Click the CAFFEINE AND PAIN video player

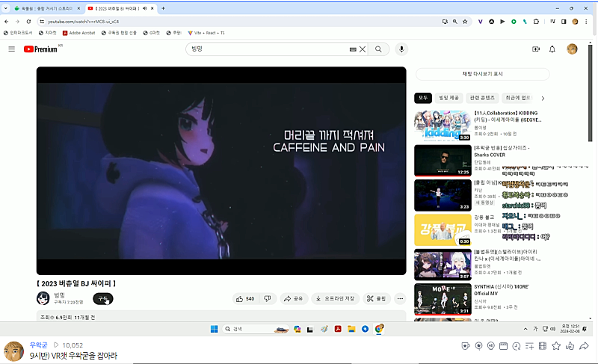[221, 170]
